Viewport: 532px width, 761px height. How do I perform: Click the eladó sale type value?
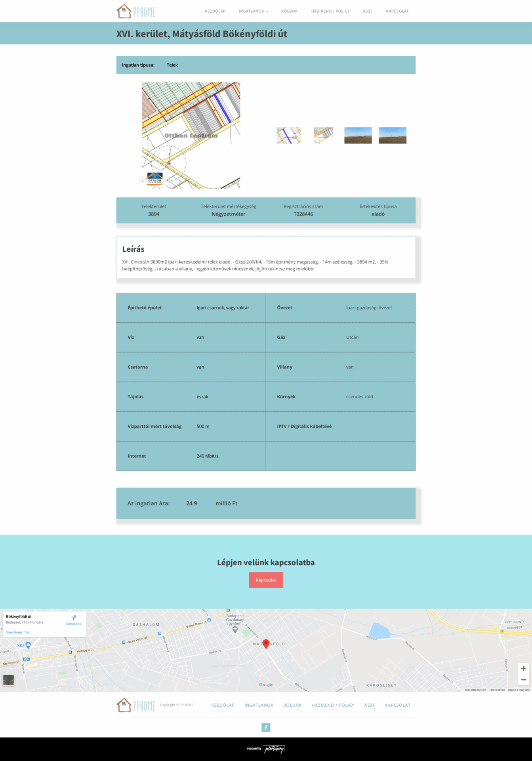click(378, 214)
